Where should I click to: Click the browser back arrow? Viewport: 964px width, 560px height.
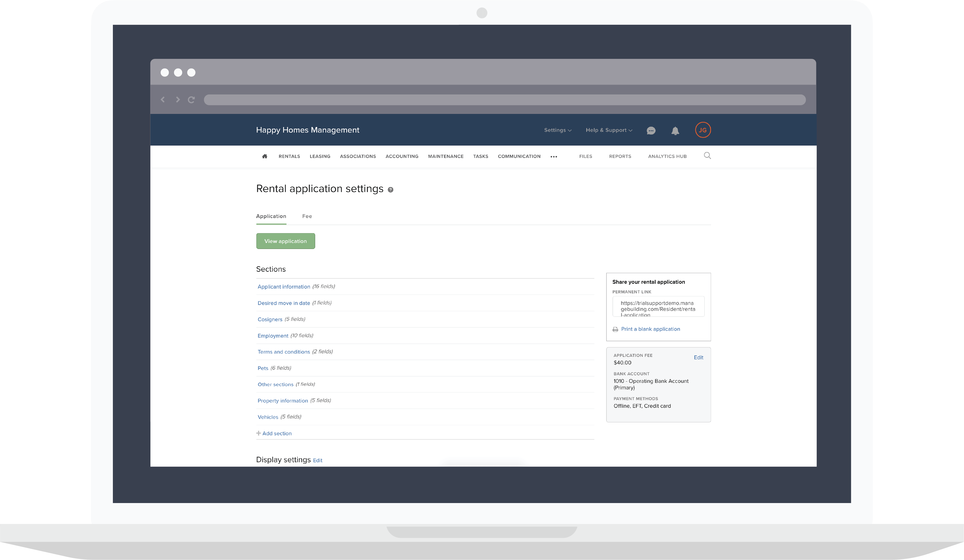(x=163, y=100)
